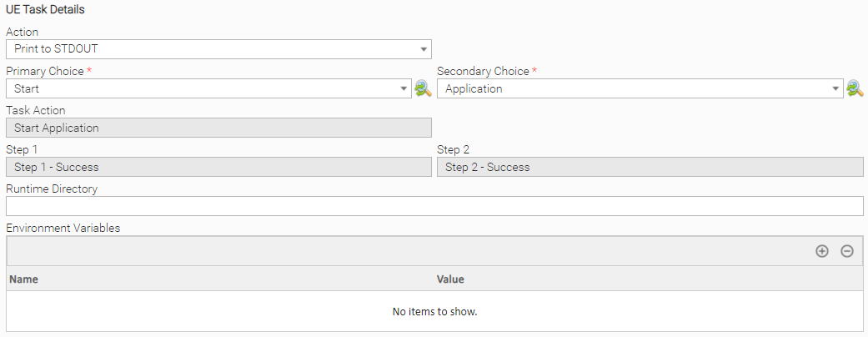
Task: Click the 'No items to show.' table area
Action: pos(434,312)
